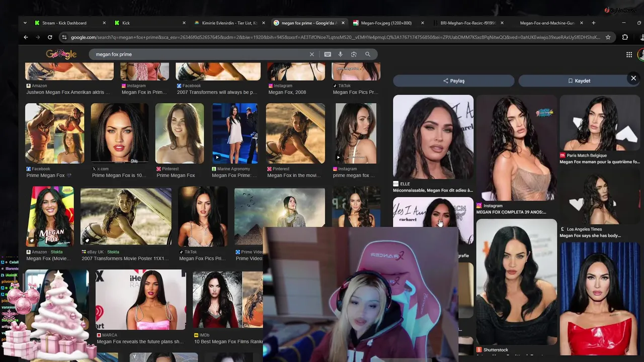The height and width of the screenshot is (362, 644).
Task: Bookmark this page with the star icon
Action: coord(608,37)
